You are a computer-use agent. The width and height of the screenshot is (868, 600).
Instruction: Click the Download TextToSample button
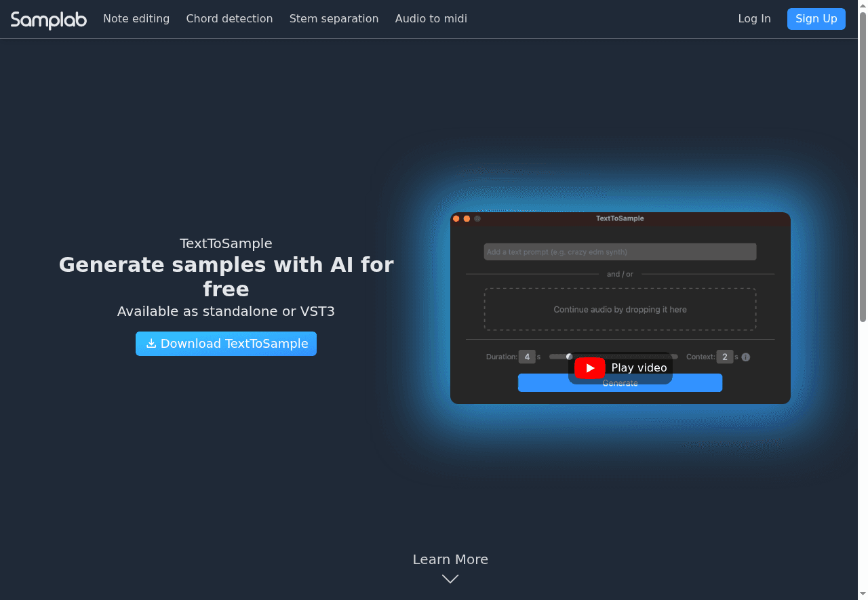point(226,344)
